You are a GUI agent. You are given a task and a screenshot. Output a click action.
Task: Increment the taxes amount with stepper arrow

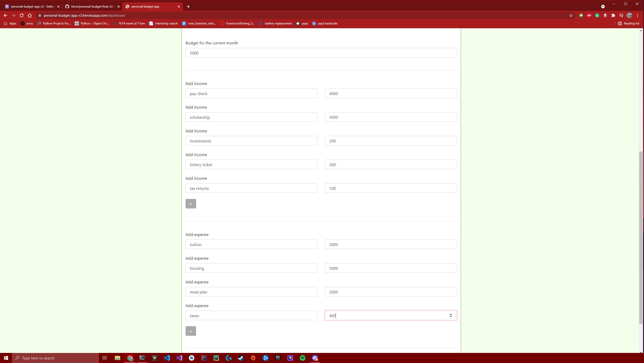450,314
